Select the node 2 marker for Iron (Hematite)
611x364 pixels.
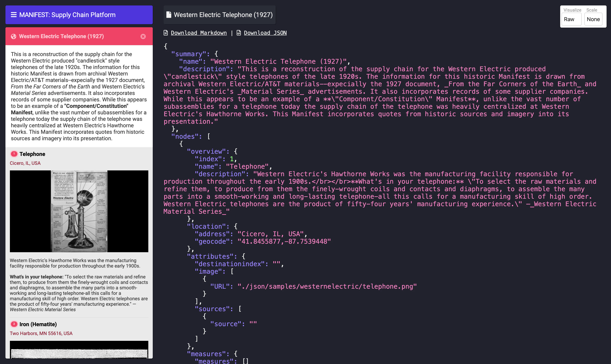[14, 324]
